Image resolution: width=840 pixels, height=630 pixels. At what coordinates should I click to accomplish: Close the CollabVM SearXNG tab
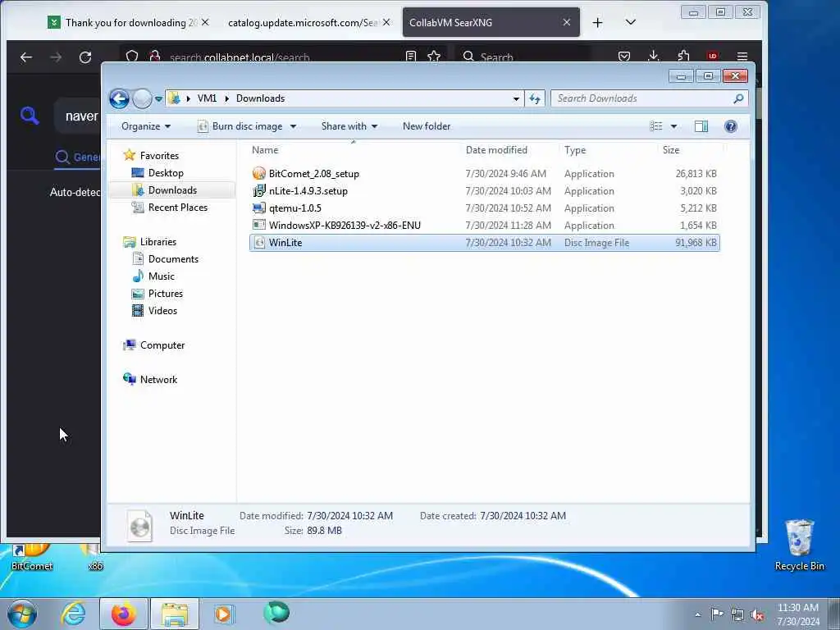pyautogui.click(x=567, y=22)
